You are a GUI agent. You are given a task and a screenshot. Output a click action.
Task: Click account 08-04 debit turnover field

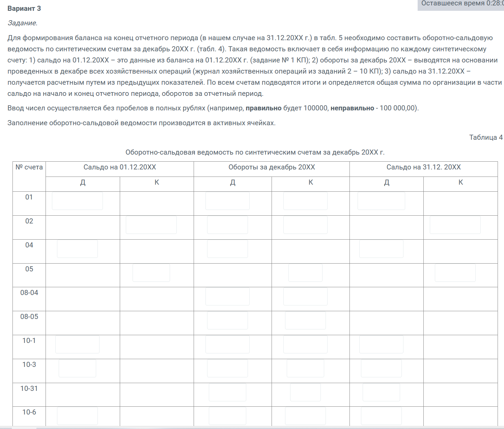(x=227, y=296)
